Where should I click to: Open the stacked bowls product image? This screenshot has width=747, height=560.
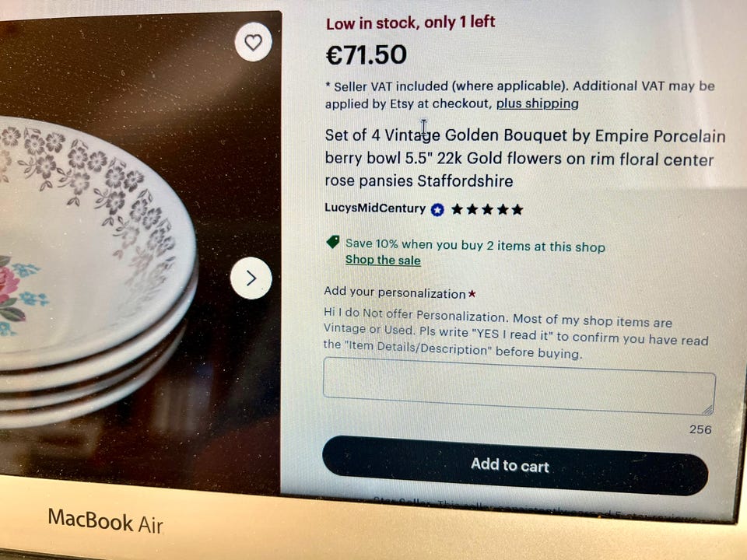[139, 252]
